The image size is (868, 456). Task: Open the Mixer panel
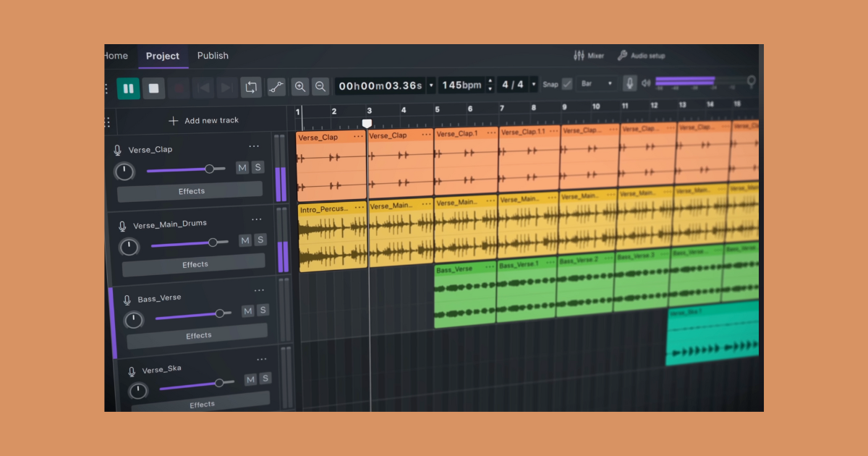point(588,55)
